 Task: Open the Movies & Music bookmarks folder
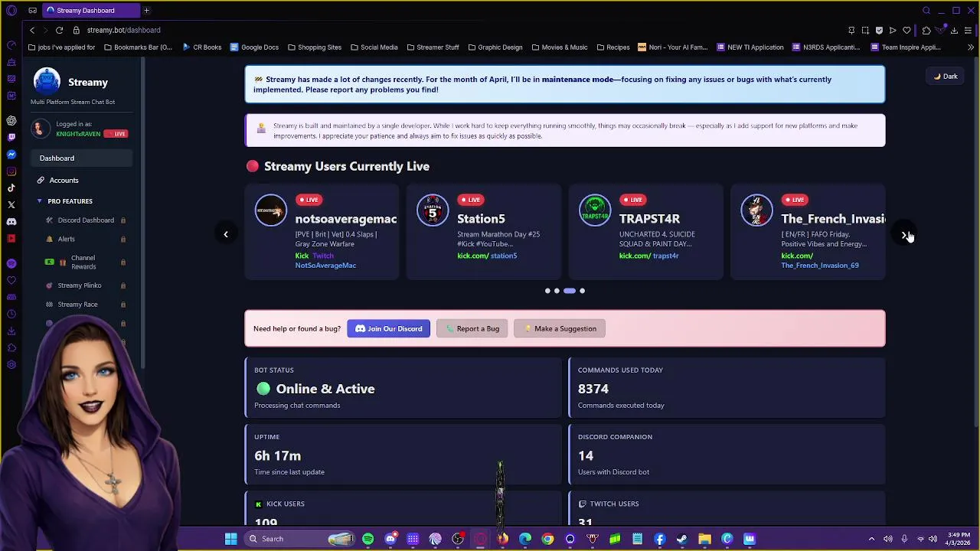560,47
